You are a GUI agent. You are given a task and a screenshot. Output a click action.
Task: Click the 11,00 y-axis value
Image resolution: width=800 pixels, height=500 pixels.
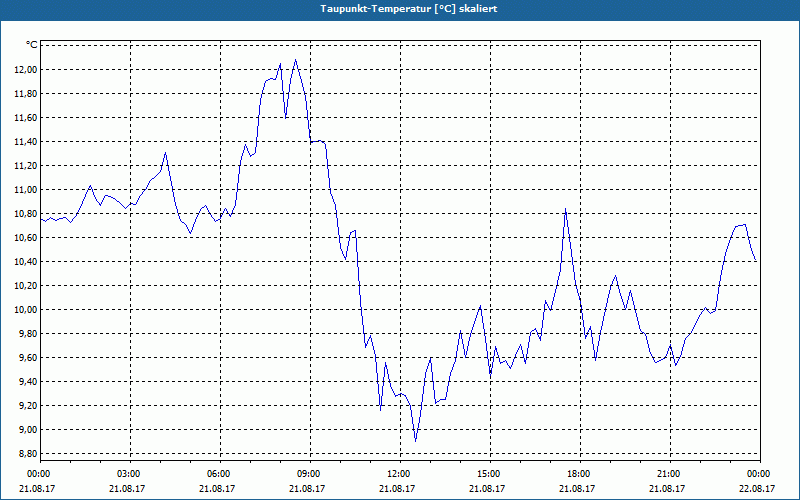pyautogui.click(x=26, y=190)
